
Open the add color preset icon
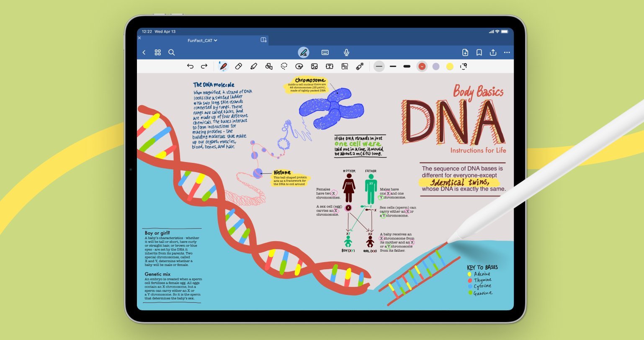(x=463, y=66)
